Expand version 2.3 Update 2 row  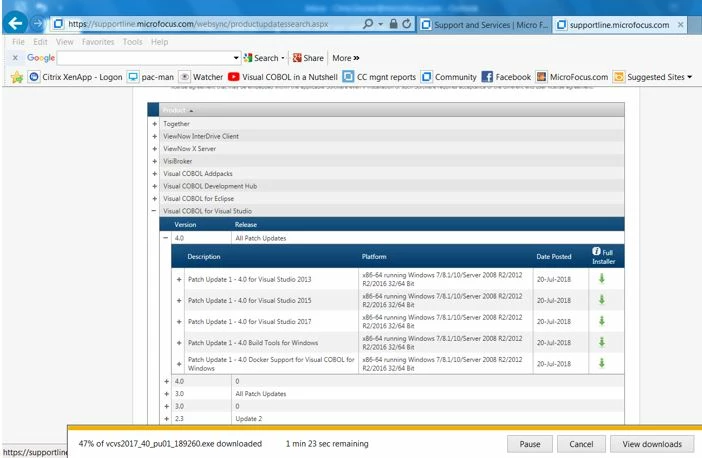pos(167,419)
